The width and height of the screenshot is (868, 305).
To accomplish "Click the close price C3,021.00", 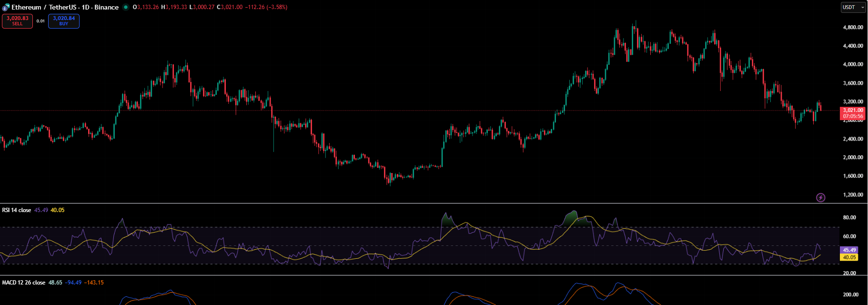I will point(230,7).
